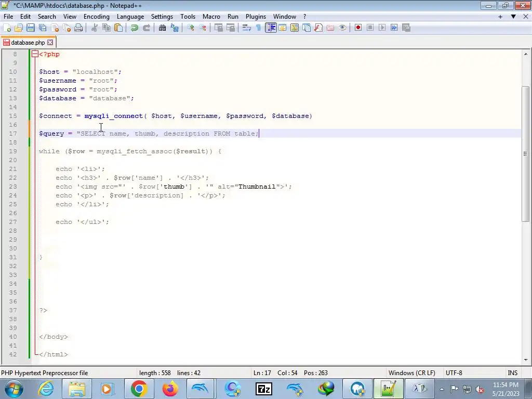
Task: Open Folder as Workspace icon
Action: coord(330,28)
